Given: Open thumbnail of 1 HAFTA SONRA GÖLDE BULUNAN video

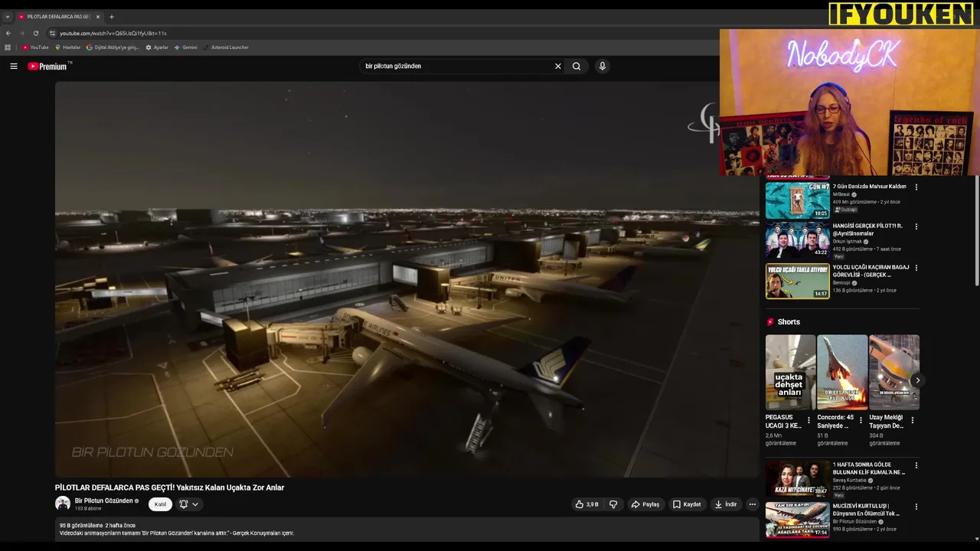Looking at the screenshot, I should click(797, 479).
